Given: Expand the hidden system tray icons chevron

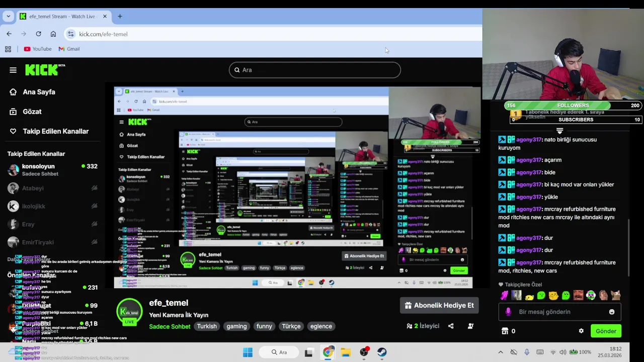Looking at the screenshot, I should click(x=501, y=352).
